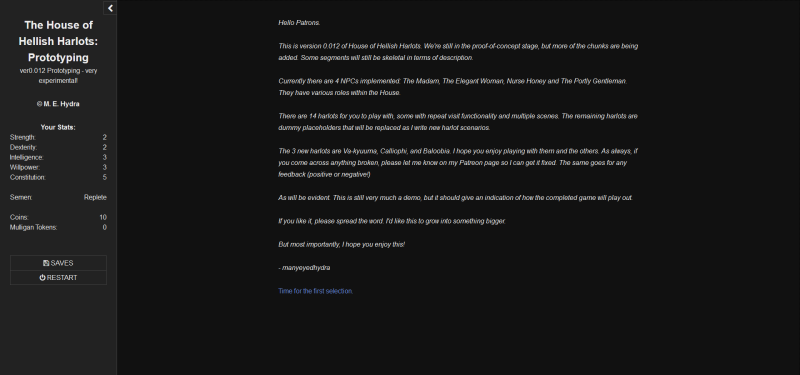Click the Mulligan Tokens row
Image resolution: width=800 pixels, height=375 pixels.
58,228
